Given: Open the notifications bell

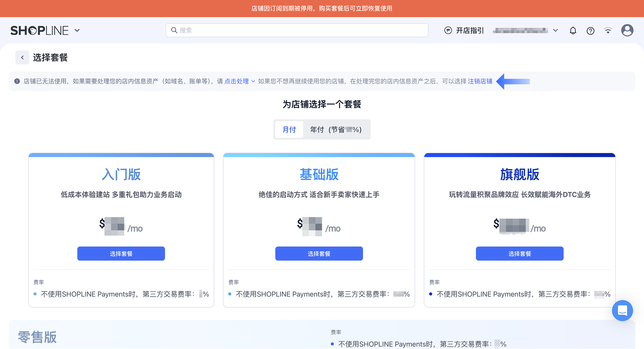Looking at the screenshot, I should point(573,30).
